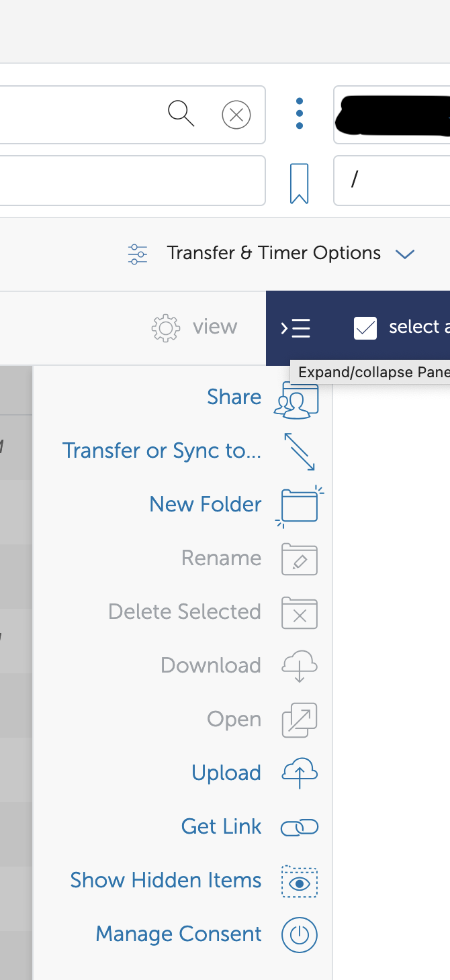Screen dimensions: 450x980
Task: Open the Transfer & Timer Options sliders
Action: tap(138, 254)
